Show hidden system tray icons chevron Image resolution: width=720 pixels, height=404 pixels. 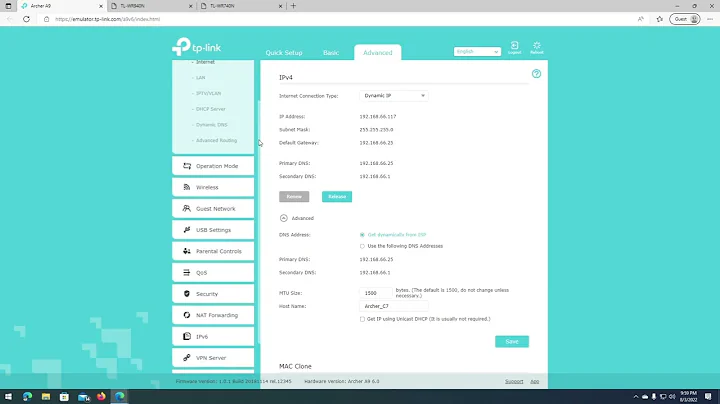click(636, 397)
